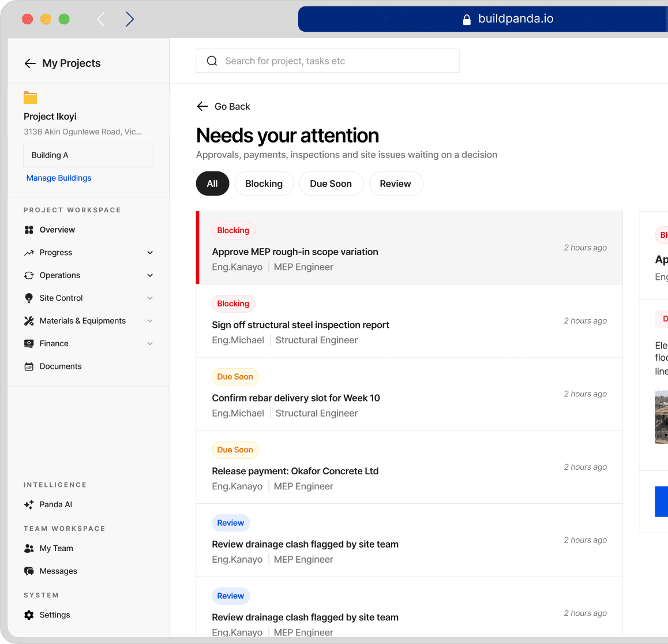Click the Blocking badge on the MEP rough-in item

234,231
